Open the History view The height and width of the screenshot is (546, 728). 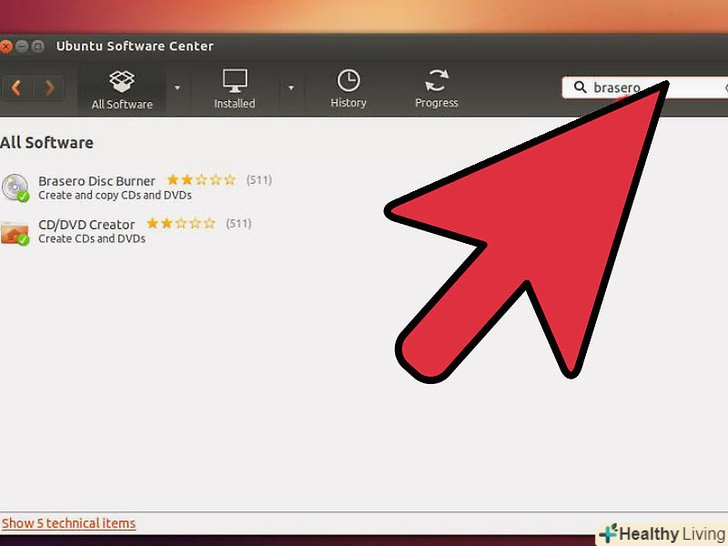(348, 89)
